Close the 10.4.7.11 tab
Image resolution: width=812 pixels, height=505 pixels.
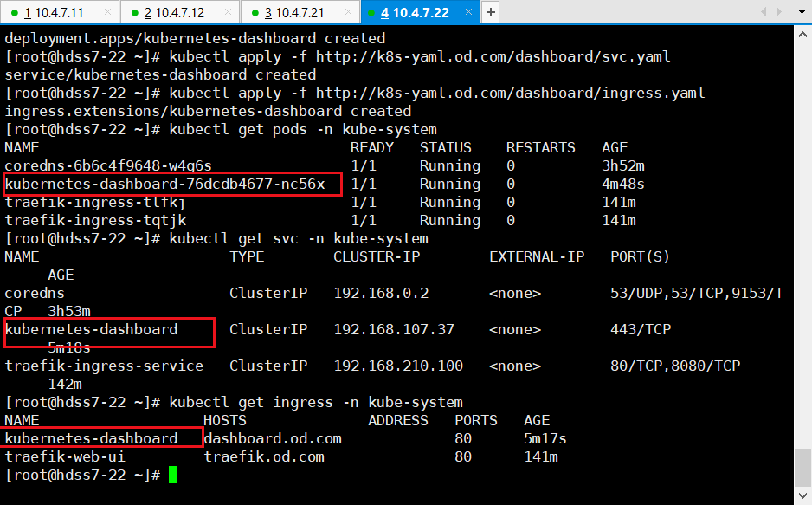(x=106, y=12)
